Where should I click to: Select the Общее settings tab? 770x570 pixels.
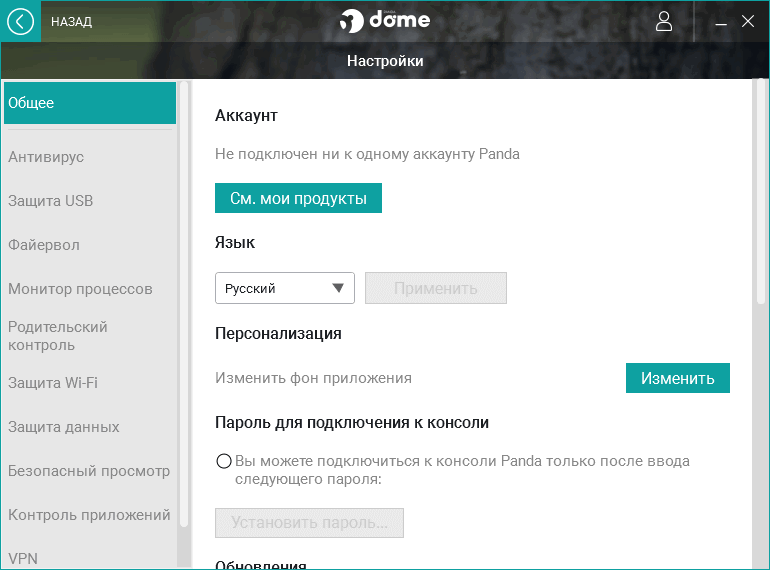tap(90, 103)
